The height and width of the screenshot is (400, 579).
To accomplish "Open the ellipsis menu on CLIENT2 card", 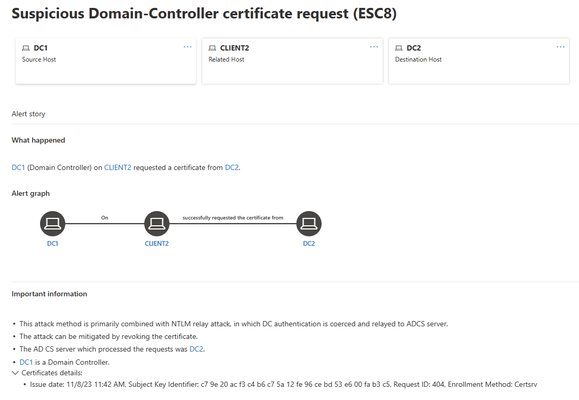I will coord(374,47).
